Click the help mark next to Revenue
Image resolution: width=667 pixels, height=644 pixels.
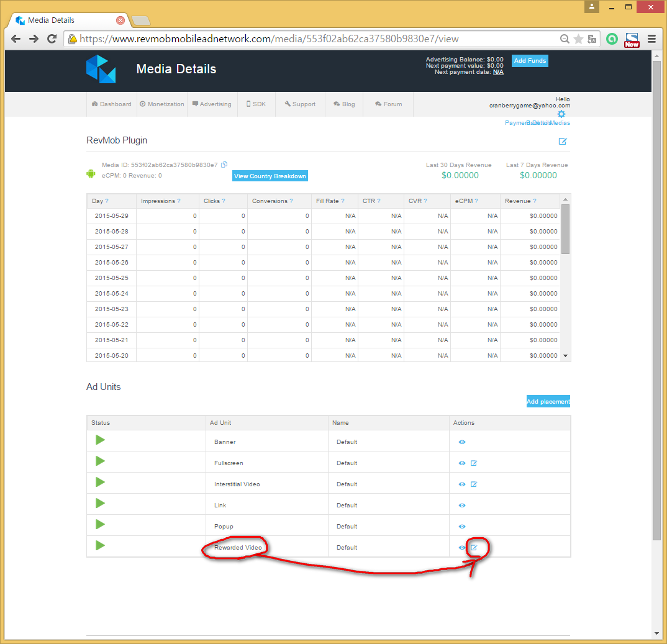[535, 201]
